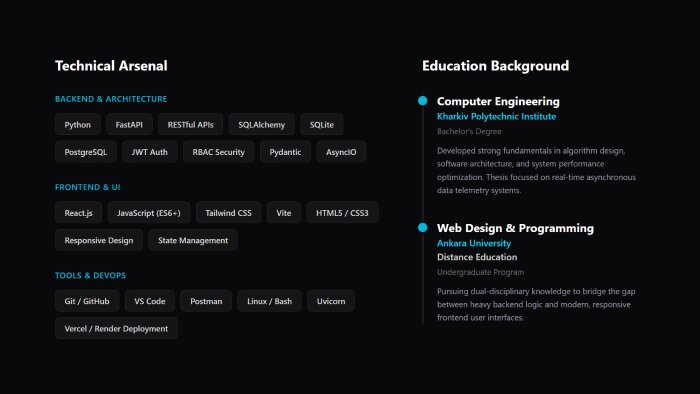Select the RBAC Security skill tag
Image resolution: width=700 pixels, height=394 pixels.
tap(219, 152)
